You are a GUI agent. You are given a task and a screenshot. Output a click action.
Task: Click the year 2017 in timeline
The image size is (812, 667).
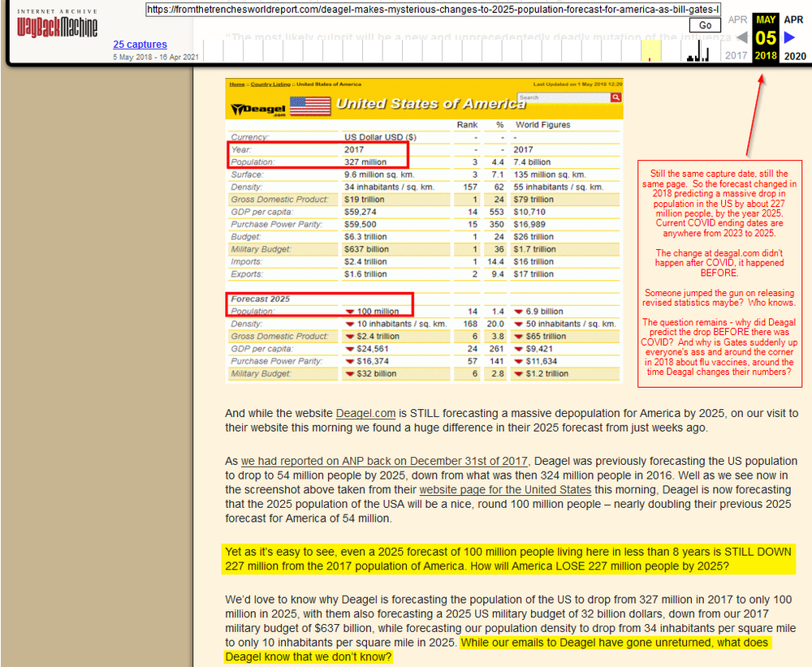click(736, 55)
